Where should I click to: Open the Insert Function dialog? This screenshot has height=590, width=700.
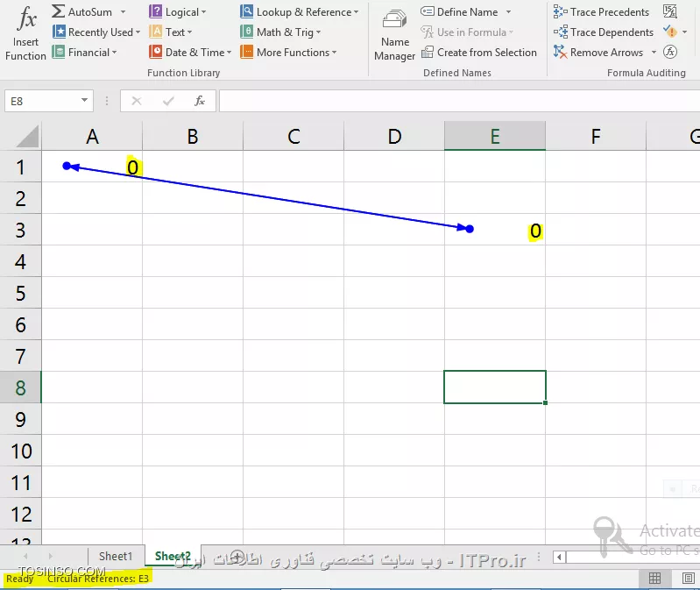tap(25, 33)
